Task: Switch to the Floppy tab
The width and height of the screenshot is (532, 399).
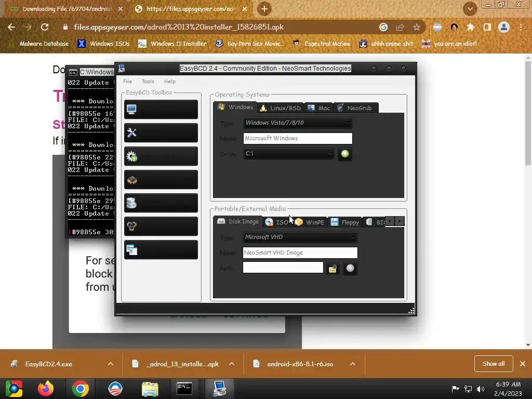Action: [345, 222]
